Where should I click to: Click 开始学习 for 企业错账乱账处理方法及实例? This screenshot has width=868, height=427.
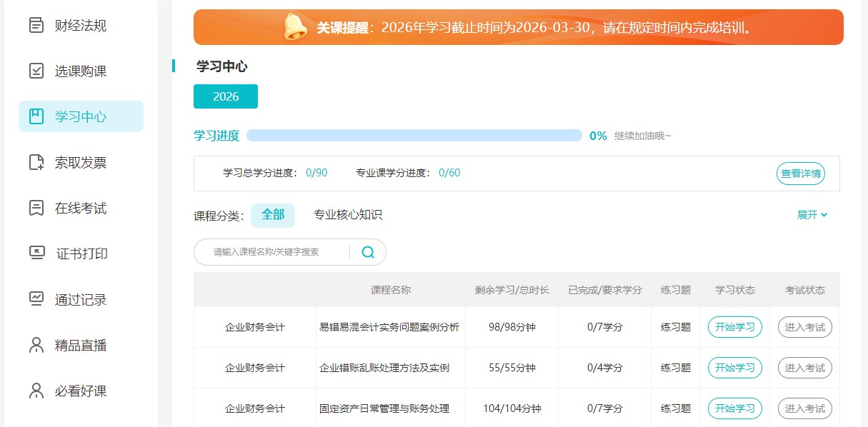(x=734, y=367)
